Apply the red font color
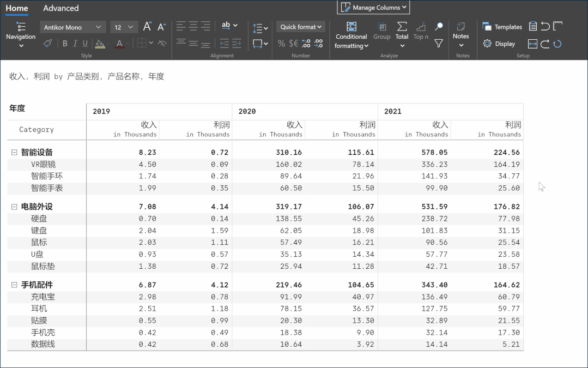The image size is (588, 368). [x=119, y=44]
